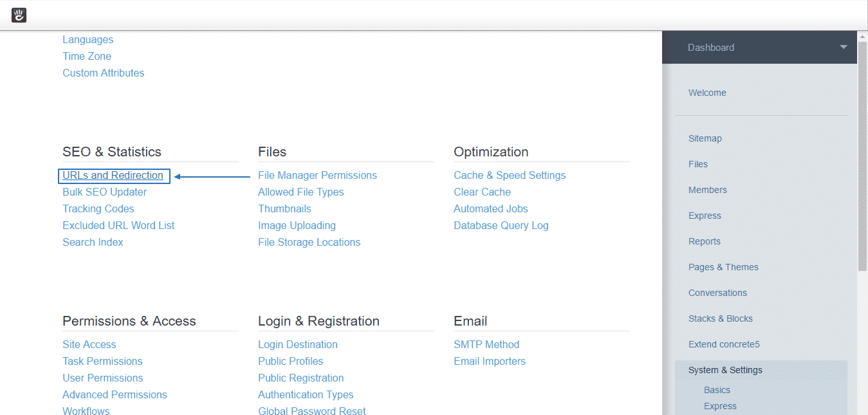Open URLs and Redirection settings
The height and width of the screenshot is (415, 868).
point(113,175)
